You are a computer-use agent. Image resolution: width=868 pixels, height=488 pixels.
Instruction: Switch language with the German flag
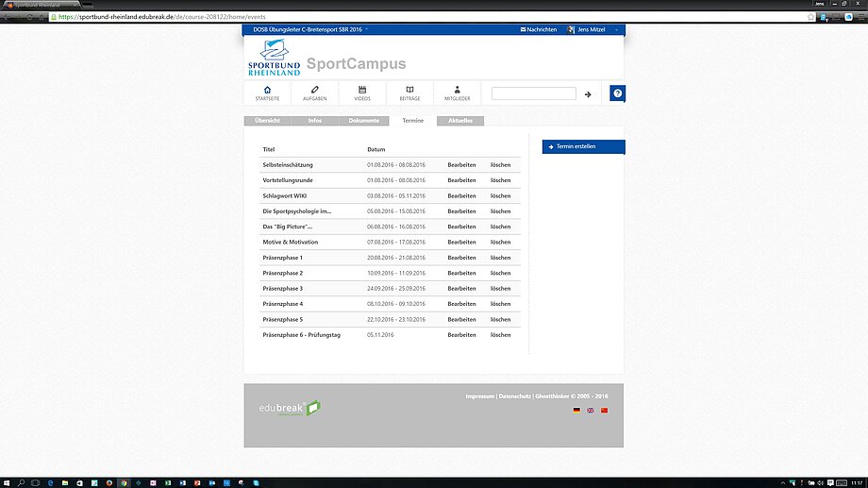click(x=576, y=411)
